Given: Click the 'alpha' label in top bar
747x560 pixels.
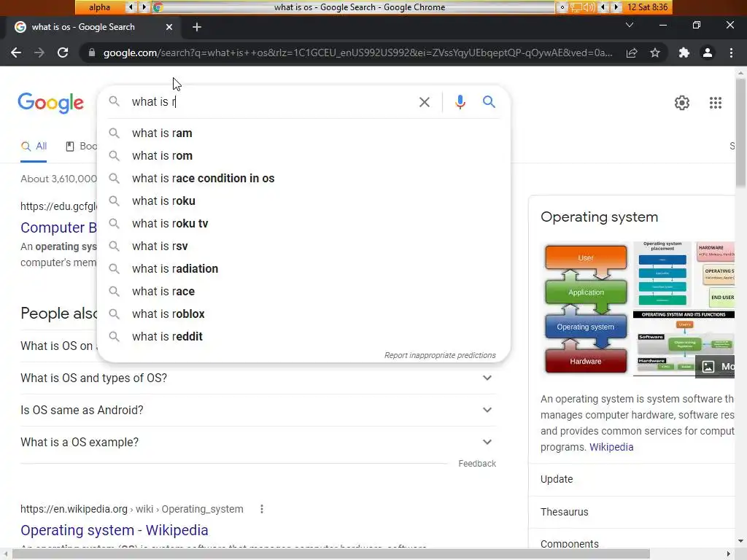Looking at the screenshot, I should pyautogui.click(x=99, y=7).
